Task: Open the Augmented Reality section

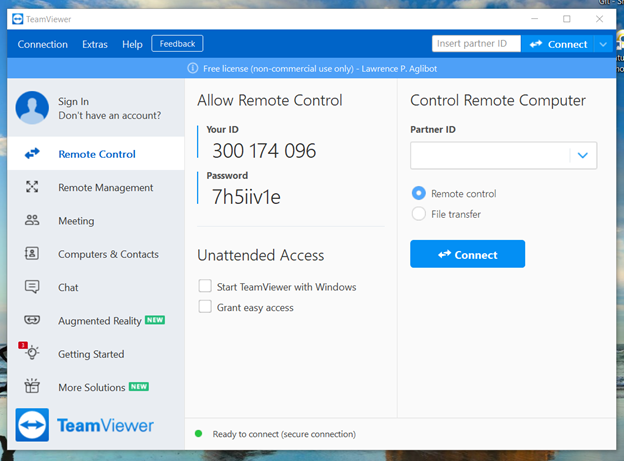Action: (96, 320)
